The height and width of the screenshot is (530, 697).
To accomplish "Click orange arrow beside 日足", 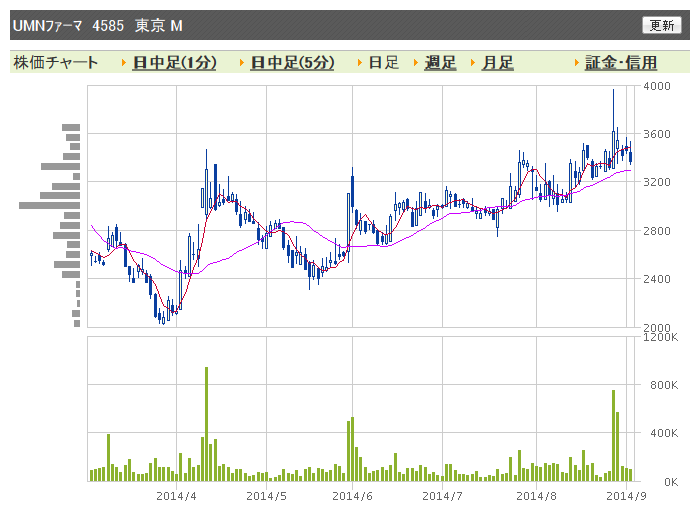I will (x=360, y=63).
